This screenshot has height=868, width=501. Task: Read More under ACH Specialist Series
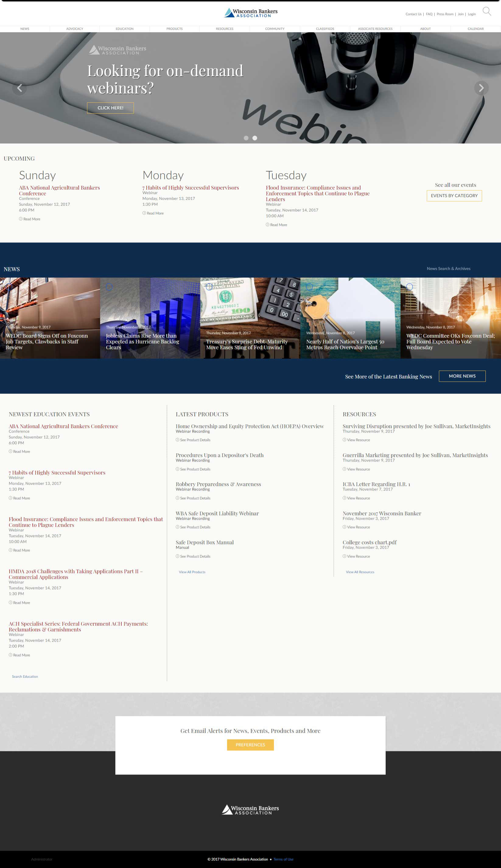pyautogui.click(x=19, y=655)
